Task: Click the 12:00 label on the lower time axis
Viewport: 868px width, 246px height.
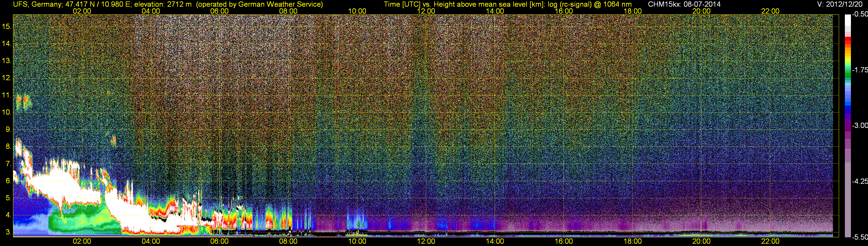Action: 426,241
